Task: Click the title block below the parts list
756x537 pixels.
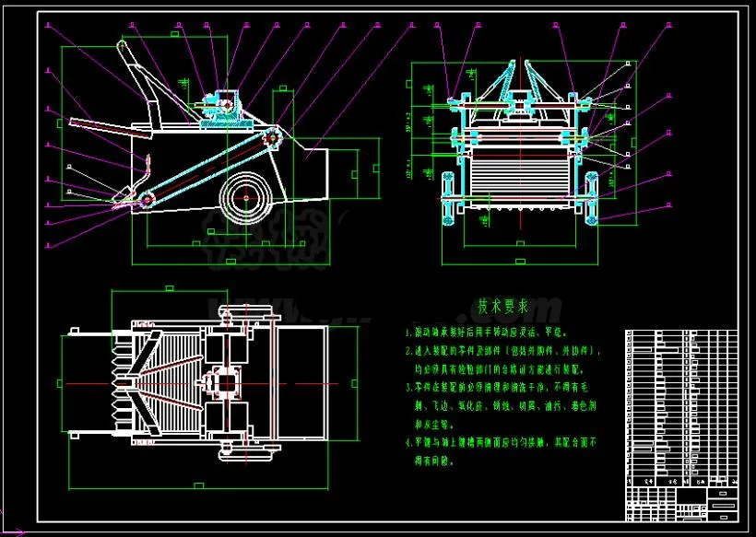Action: click(x=681, y=504)
